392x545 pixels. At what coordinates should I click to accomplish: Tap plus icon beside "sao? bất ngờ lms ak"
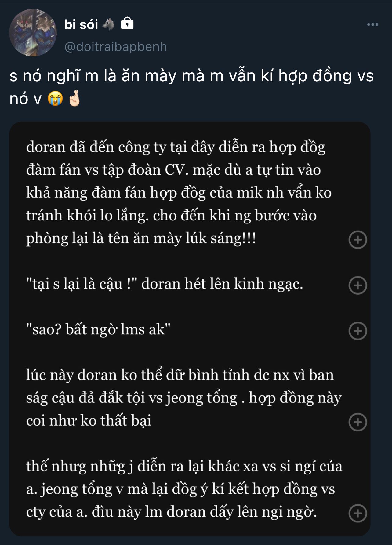(358, 331)
